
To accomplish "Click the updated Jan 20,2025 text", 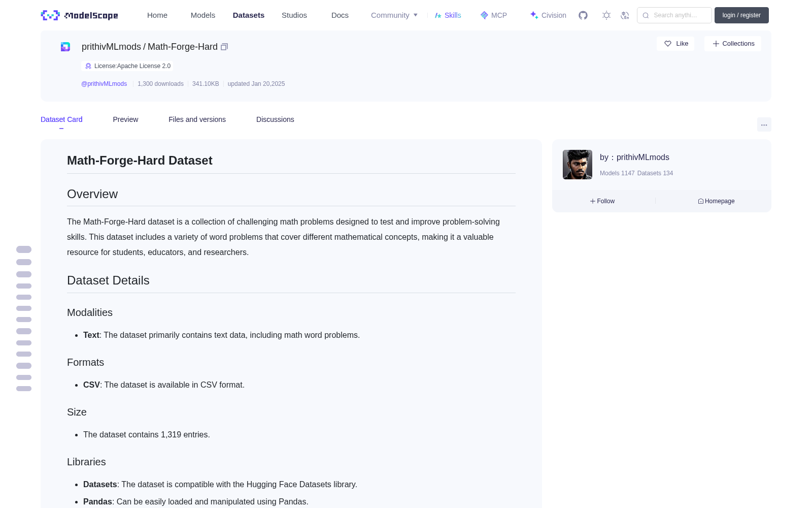I will 256,84.
